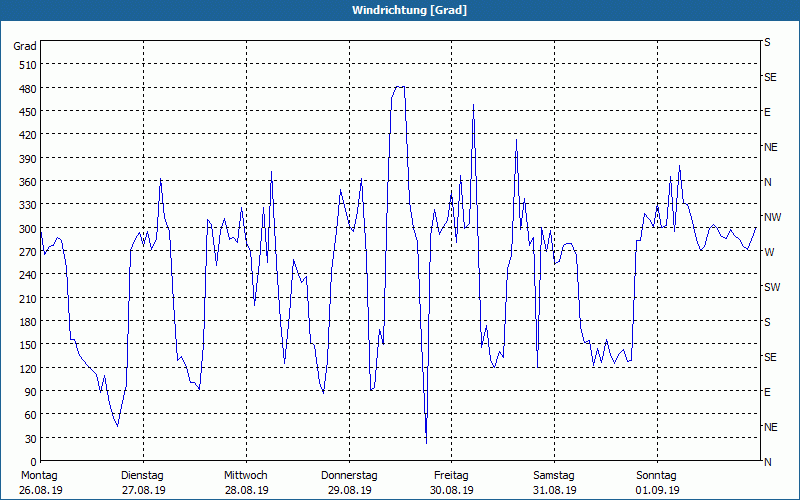The image size is (800, 500).
Task: Click the 270 value on the left axis
Action: (28, 252)
